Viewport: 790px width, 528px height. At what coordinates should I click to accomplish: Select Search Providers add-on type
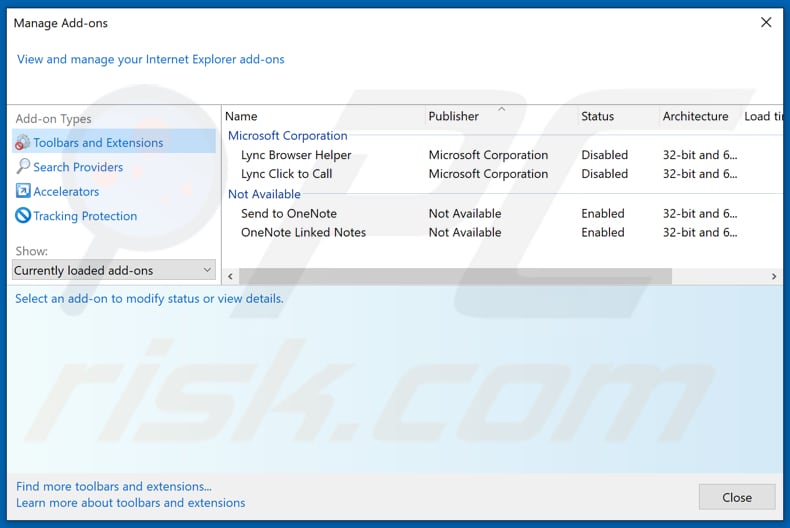tap(78, 167)
